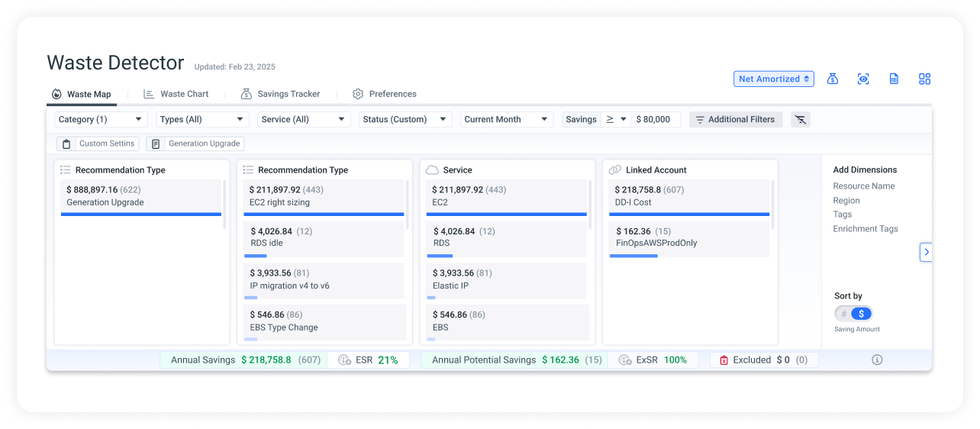Add the Enrichment Tags dimension
The width and height of the screenshot is (980, 429).
point(866,229)
